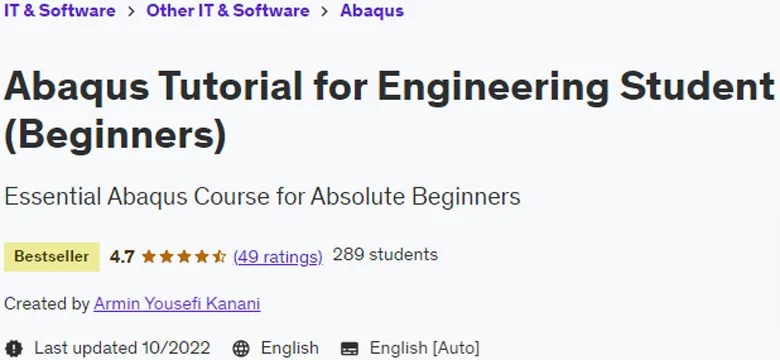Click the 289 students text
780x360 pixels.
[x=385, y=255]
